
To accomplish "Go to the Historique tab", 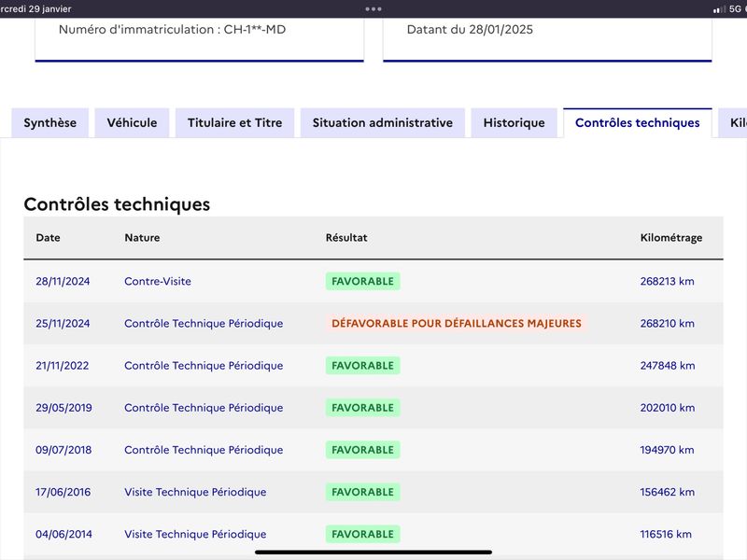I will (x=514, y=123).
